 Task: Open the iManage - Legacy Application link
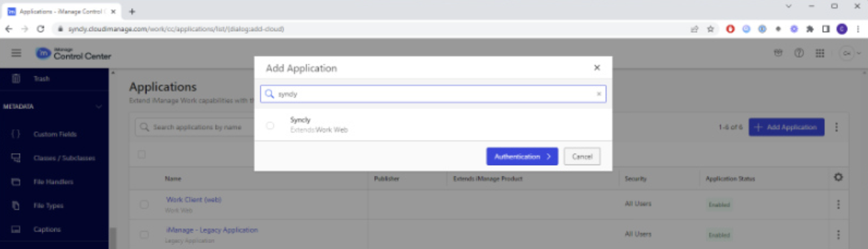[212, 230]
